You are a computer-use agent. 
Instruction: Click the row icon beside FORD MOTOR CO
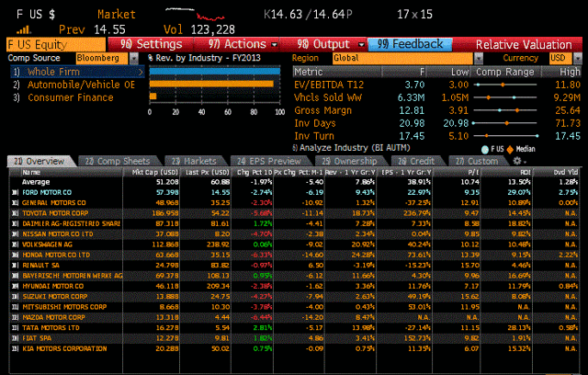[15, 192]
